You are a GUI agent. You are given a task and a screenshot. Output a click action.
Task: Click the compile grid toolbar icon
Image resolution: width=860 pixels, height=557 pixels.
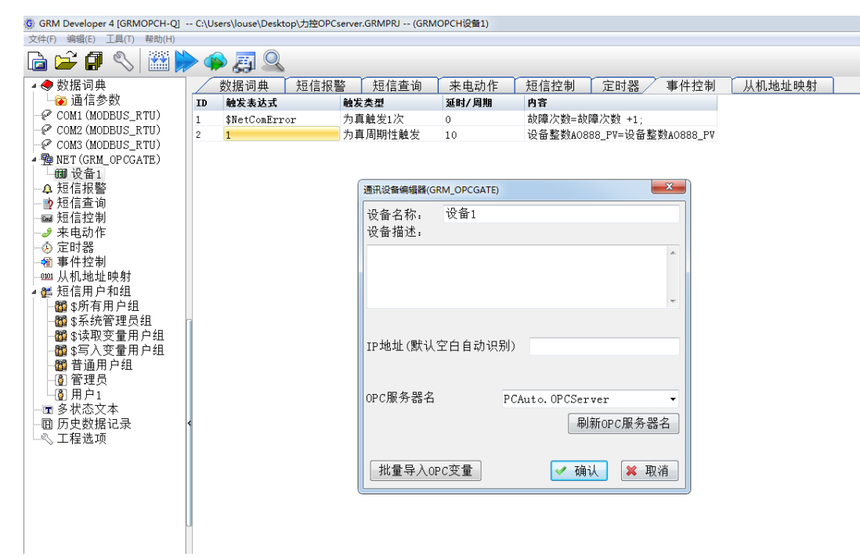click(x=159, y=61)
